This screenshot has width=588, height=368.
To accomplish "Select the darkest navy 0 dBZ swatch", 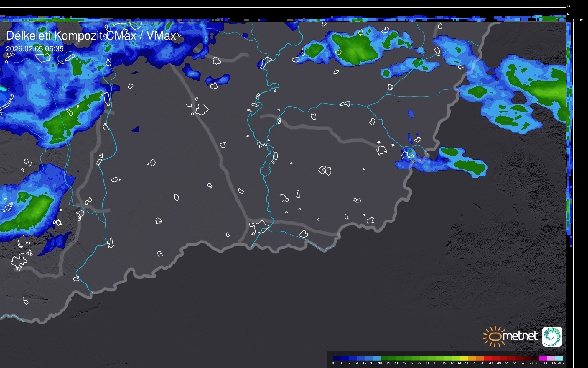I will [337, 358].
